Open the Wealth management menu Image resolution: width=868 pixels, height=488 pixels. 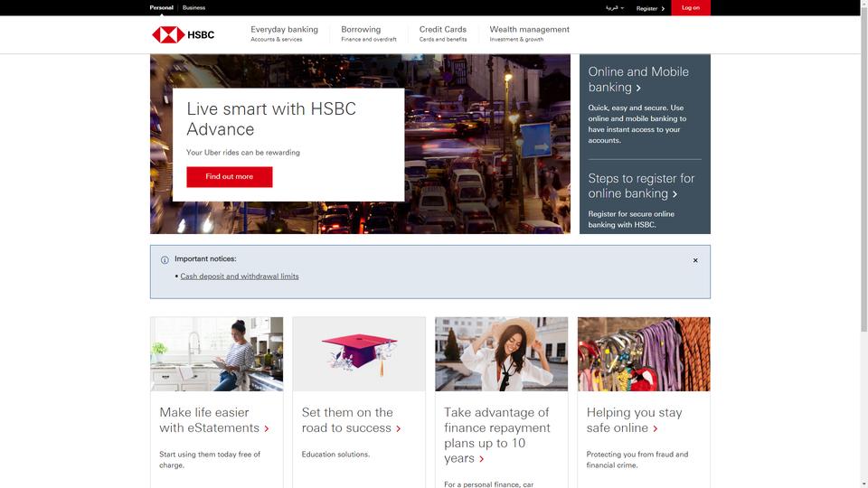point(529,33)
